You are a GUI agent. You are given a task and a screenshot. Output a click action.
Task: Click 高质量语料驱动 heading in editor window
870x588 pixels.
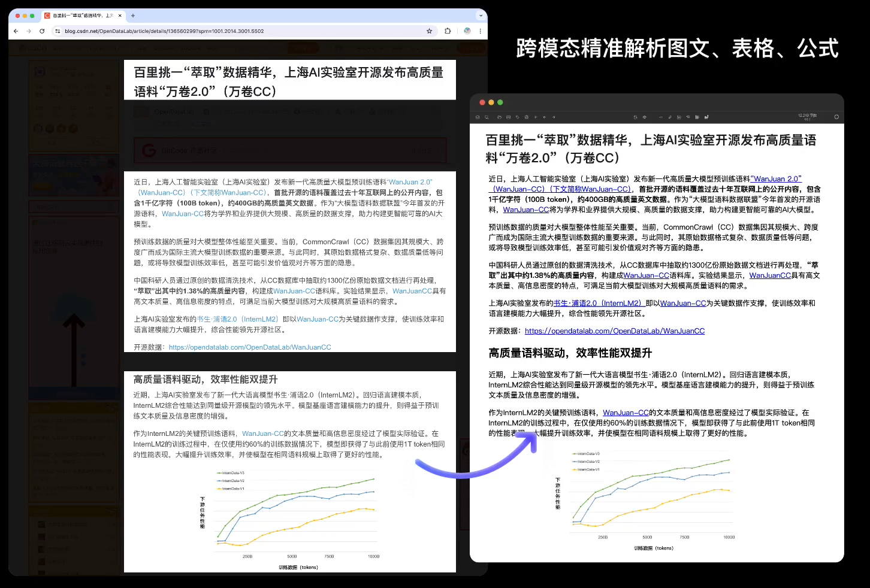[x=570, y=353]
